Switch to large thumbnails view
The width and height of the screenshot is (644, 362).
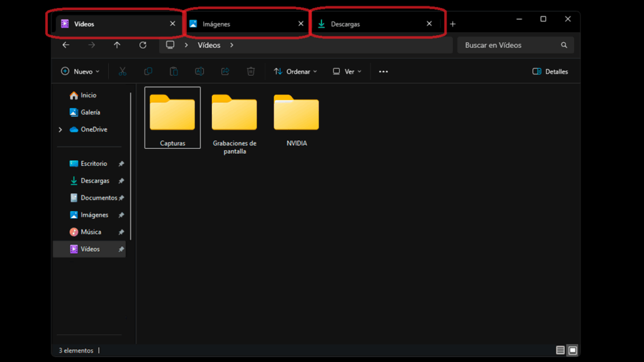[x=571, y=350]
